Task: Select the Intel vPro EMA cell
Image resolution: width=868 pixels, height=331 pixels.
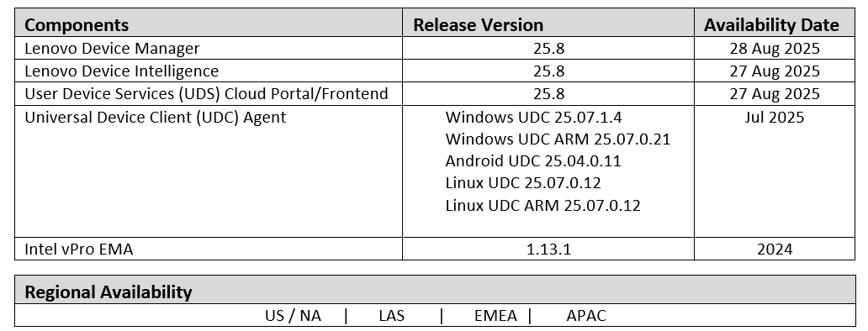Action: [x=209, y=249]
